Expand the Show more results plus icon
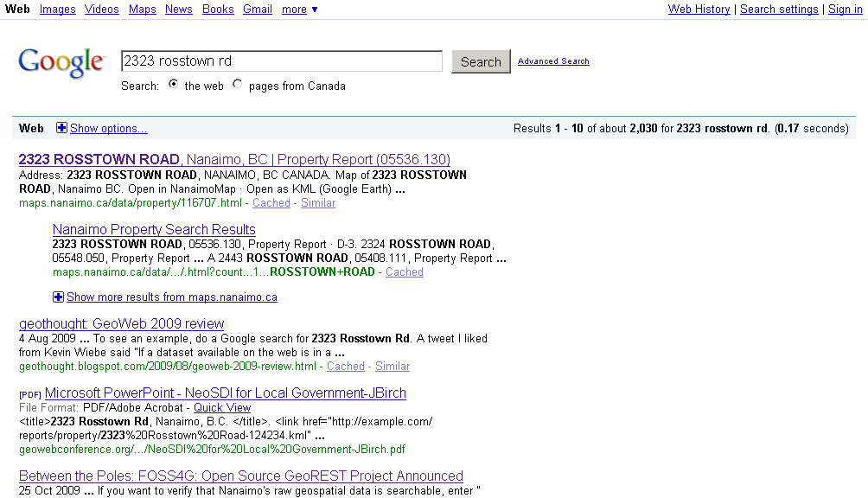The image size is (868, 498). point(58,297)
